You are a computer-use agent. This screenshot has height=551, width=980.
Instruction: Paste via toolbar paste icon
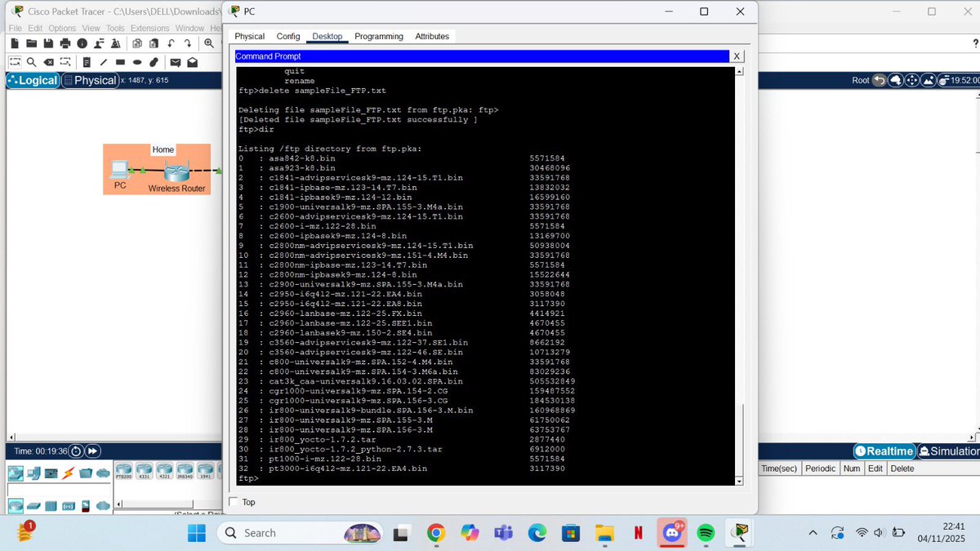coord(154,43)
